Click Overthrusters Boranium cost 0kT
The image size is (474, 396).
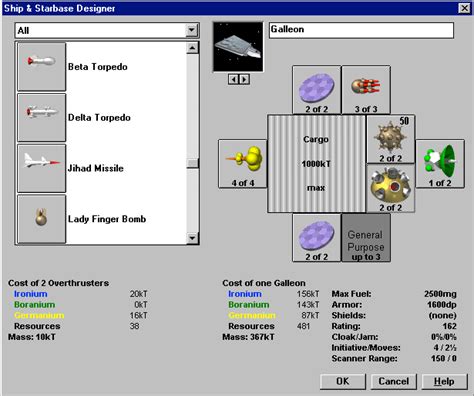pos(140,305)
